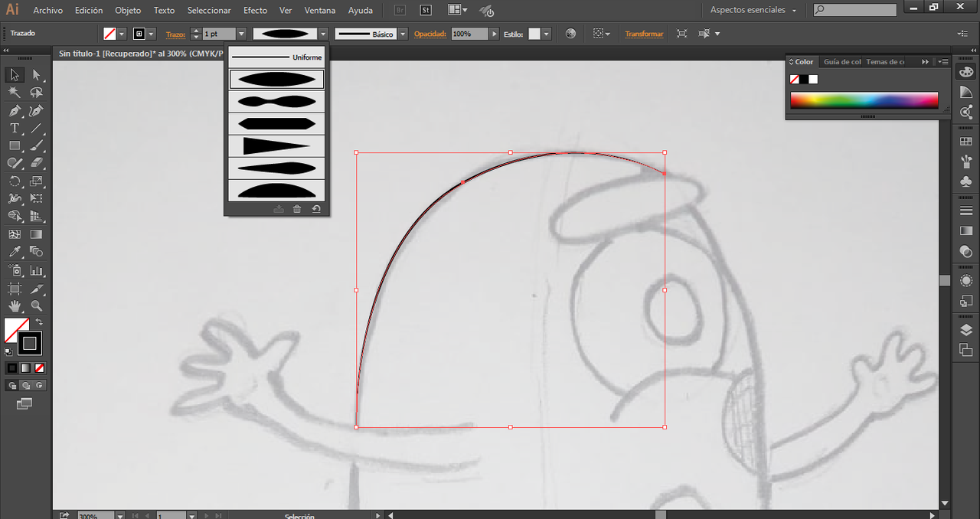Toggle the variable width profile dropdown arrow
The image size is (980, 519).
[324, 34]
